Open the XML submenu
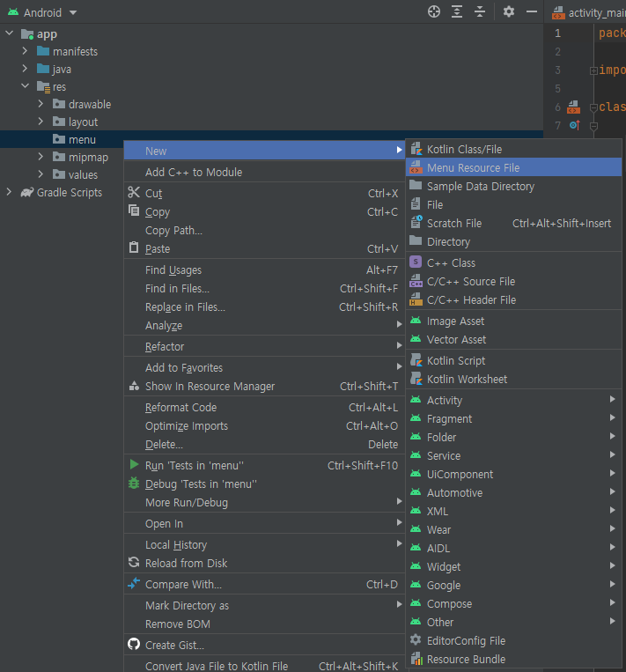626x672 pixels. click(513, 512)
